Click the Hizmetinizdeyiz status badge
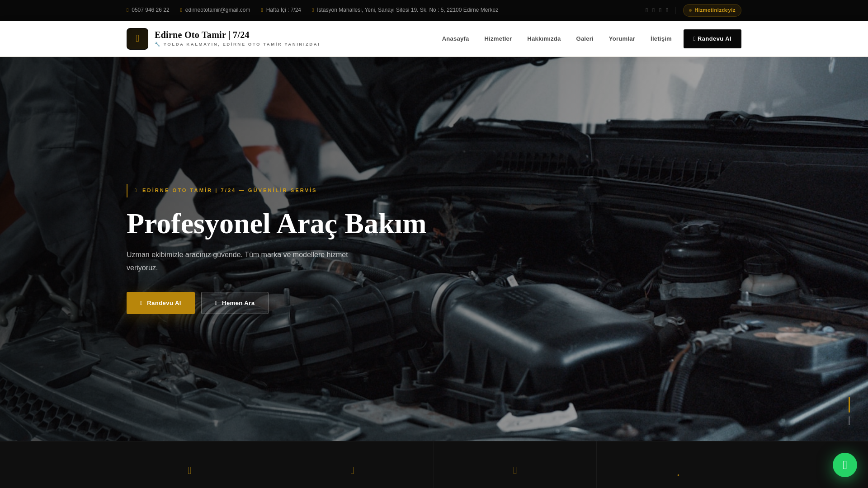Image resolution: width=868 pixels, height=488 pixels. pos(712,10)
